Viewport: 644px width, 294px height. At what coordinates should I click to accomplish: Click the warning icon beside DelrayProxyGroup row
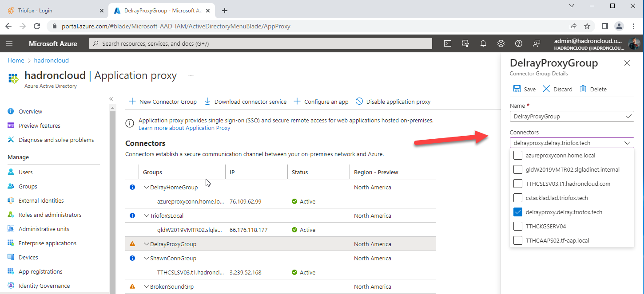click(x=132, y=244)
